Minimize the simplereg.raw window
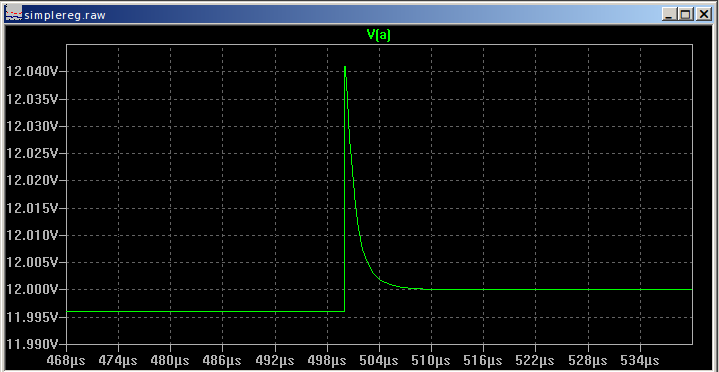This screenshot has width=719, height=372. 669,15
